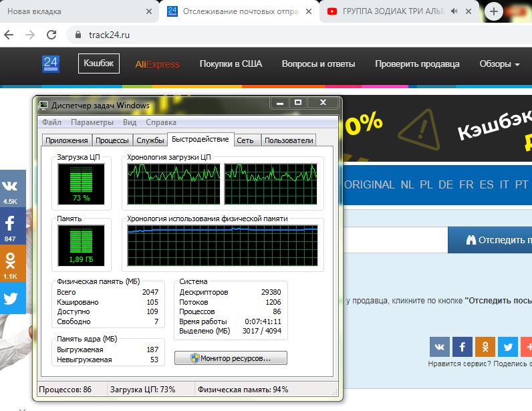
Task: Click the browser back arrow
Action: pos(9,35)
